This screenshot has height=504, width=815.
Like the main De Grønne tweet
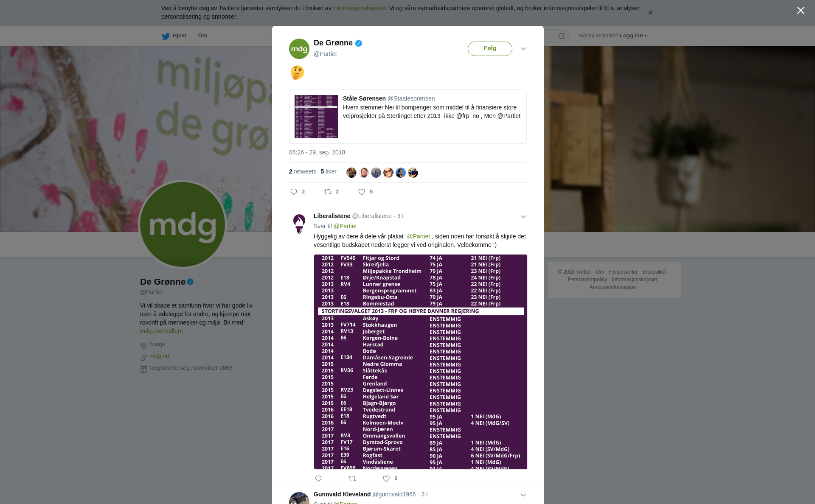click(x=362, y=192)
